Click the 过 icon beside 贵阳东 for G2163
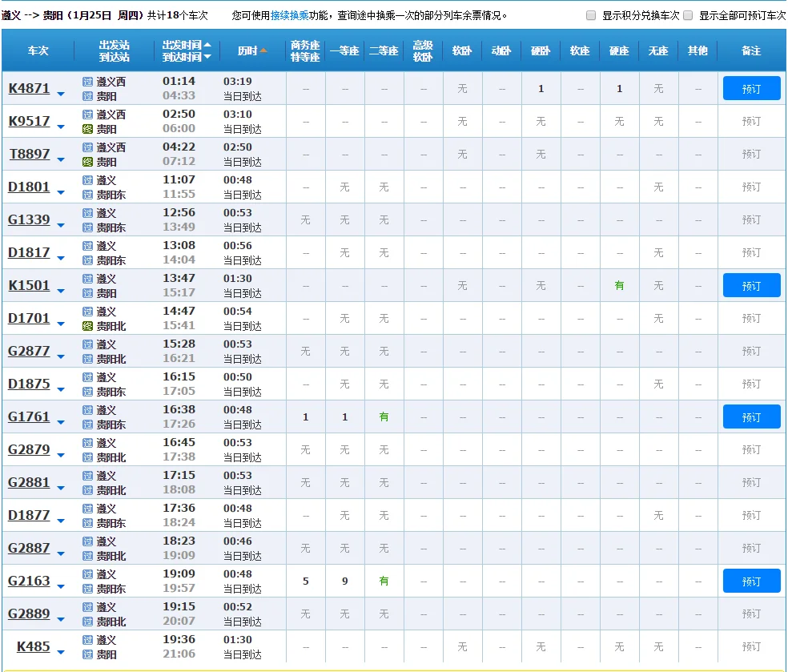This screenshot has height=672, width=788. 88,589
